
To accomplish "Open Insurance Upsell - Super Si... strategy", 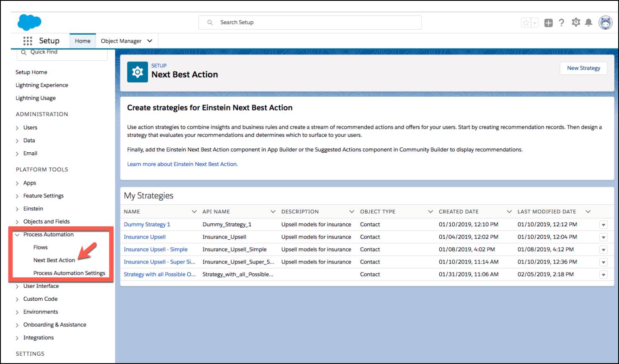I will 160,262.
